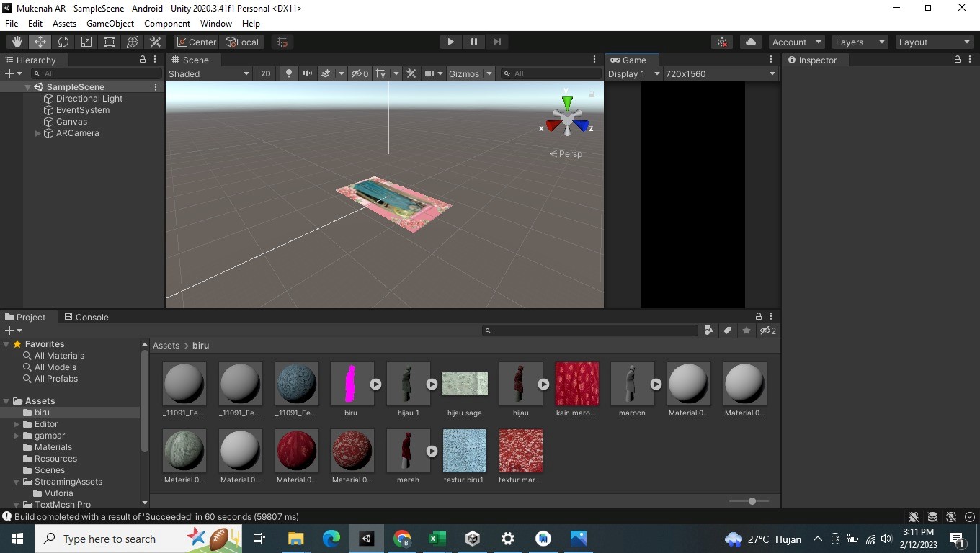980x553 pixels.
Task: Adjust the asset thumbnail size slider
Action: 752,501
